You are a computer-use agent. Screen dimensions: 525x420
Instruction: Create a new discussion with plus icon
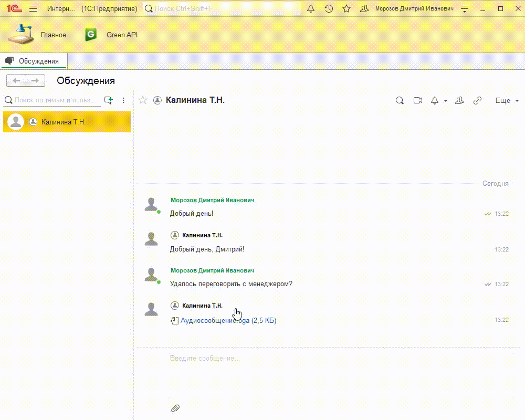(x=109, y=100)
